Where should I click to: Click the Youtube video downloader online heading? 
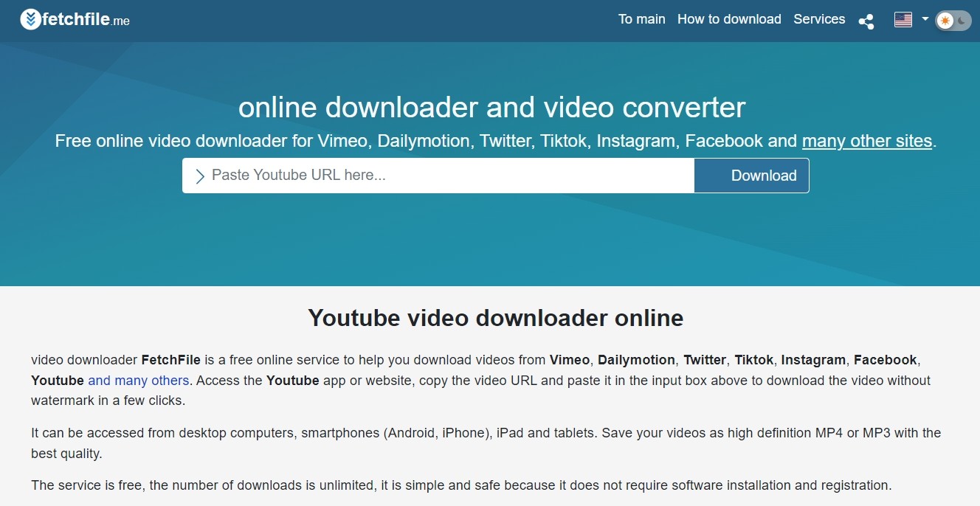tap(496, 318)
